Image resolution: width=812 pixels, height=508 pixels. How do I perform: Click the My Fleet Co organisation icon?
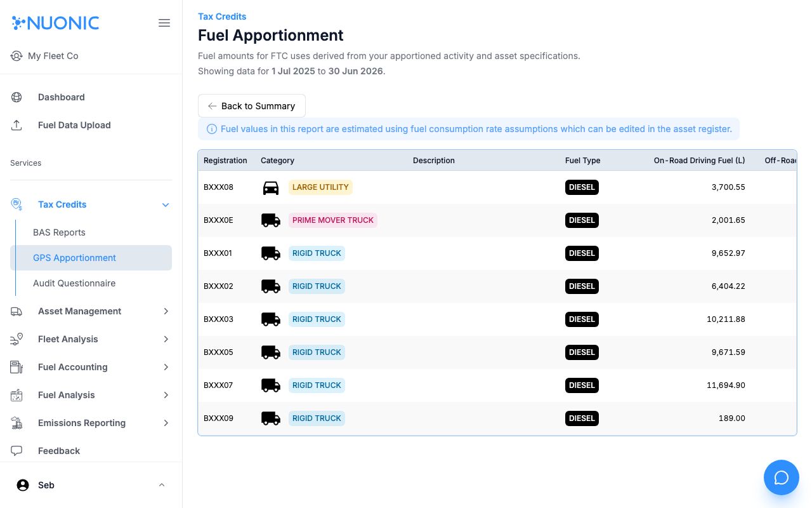16,56
